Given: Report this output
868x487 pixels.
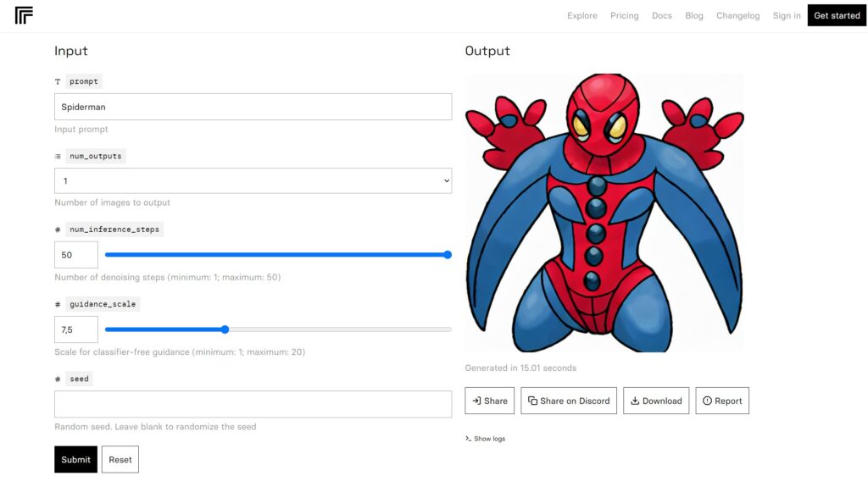Looking at the screenshot, I should 722,401.
